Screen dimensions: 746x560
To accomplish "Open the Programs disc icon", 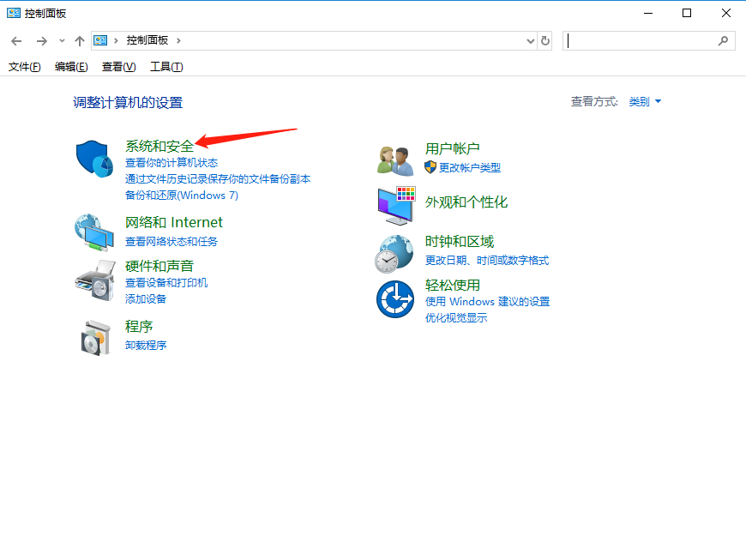I will tap(94, 336).
